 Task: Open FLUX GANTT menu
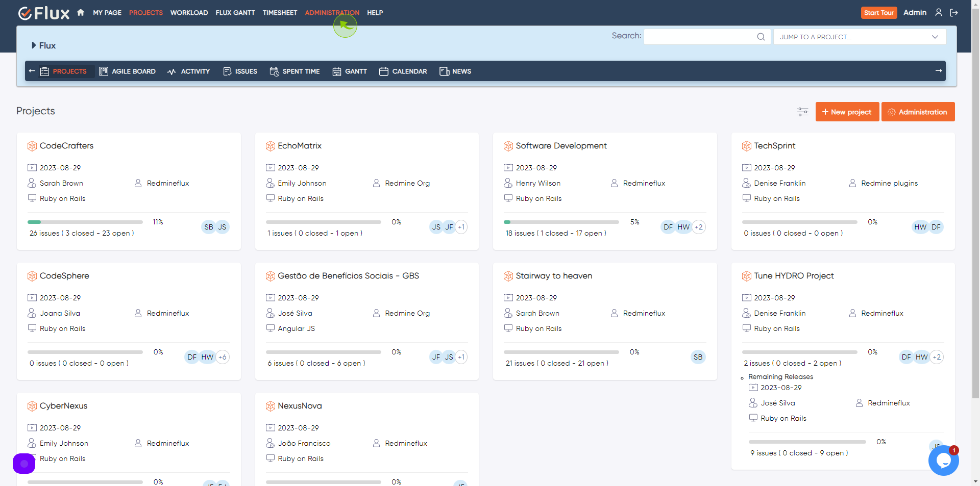[235, 13]
